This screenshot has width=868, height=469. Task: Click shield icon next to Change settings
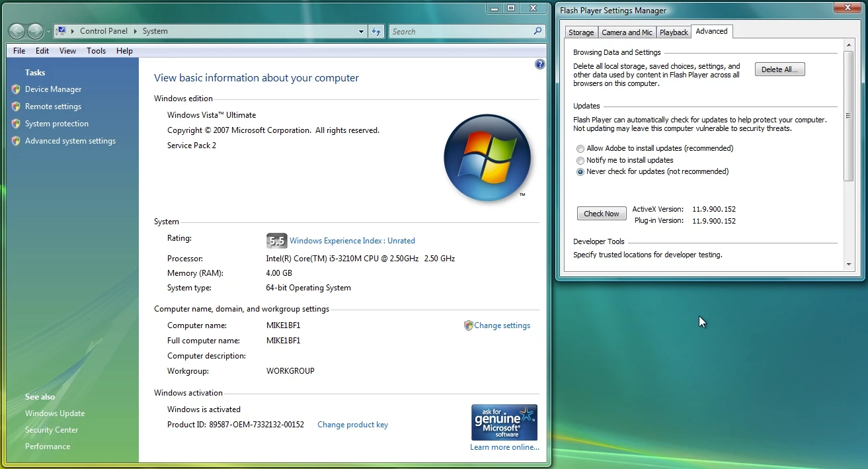tap(468, 325)
